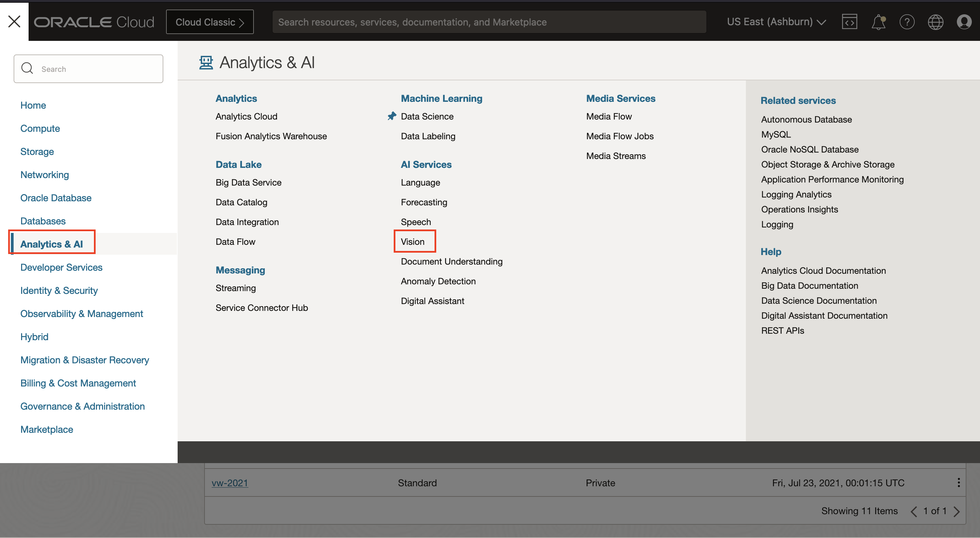Open the vw-2021 bucket link

(x=229, y=483)
